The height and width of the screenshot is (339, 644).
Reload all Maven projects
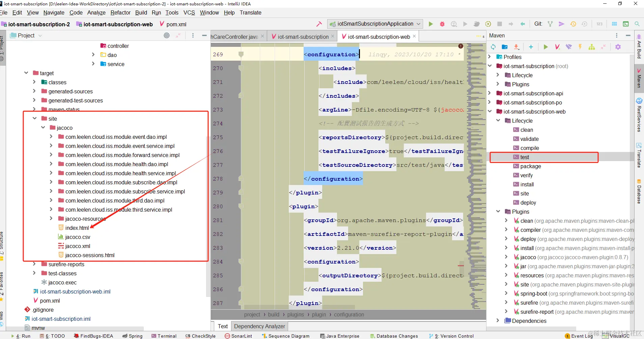point(493,47)
